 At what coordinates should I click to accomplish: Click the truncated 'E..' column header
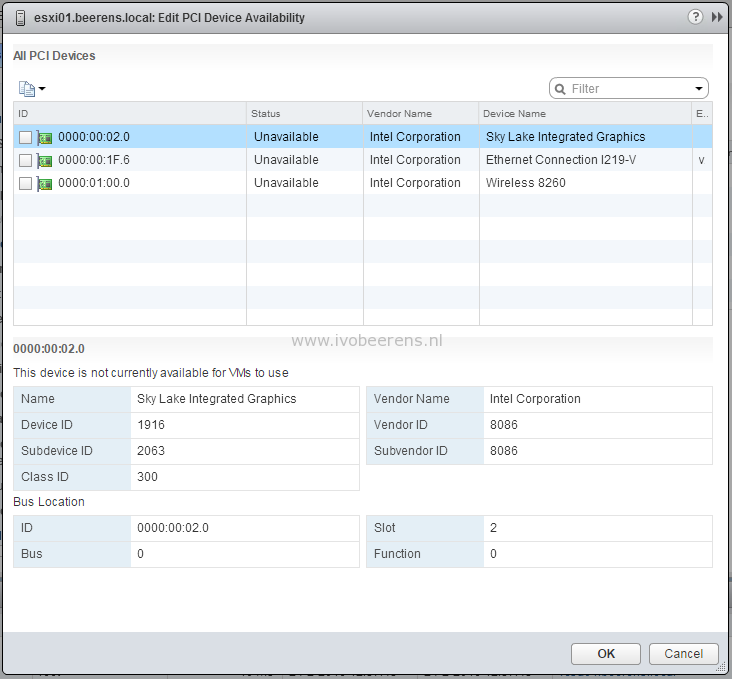[x=702, y=113]
